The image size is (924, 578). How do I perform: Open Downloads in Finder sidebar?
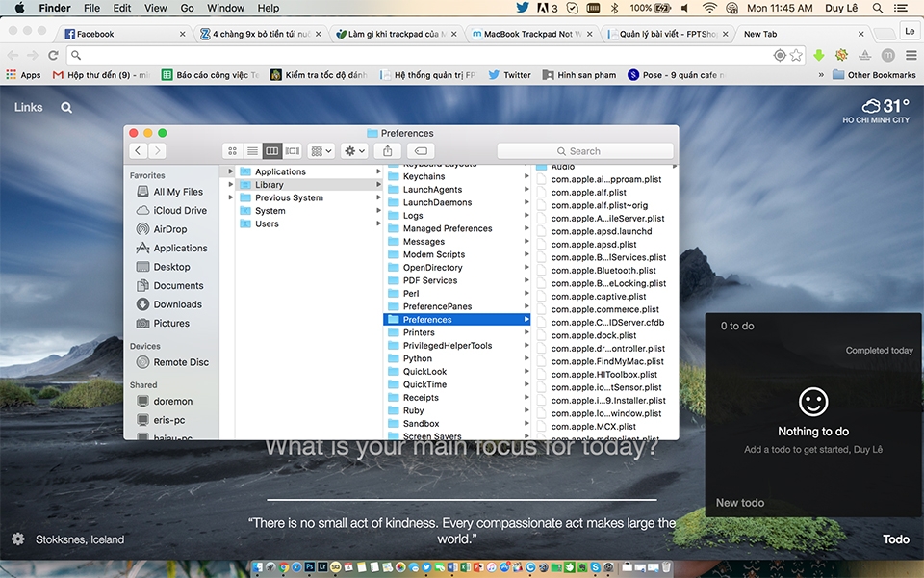pos(169,305)
